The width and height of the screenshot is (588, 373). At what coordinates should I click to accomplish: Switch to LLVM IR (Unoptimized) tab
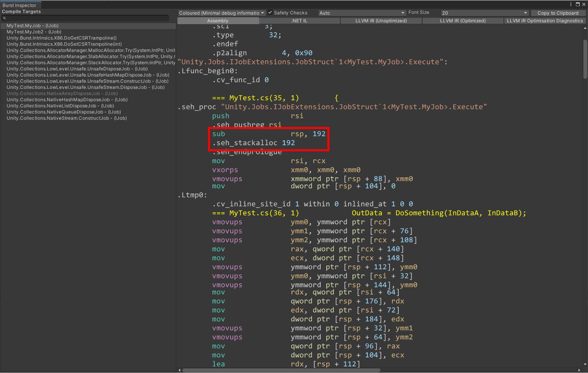coord(381,21)
